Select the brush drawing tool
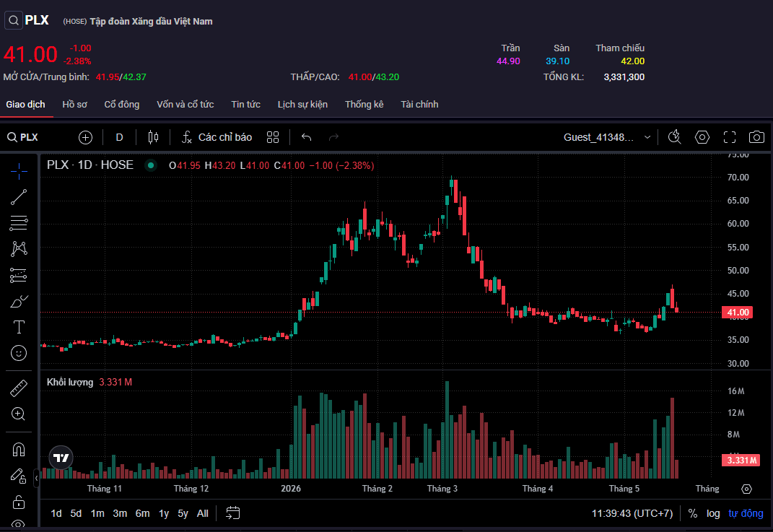The image size is (773, 532). 19,301
